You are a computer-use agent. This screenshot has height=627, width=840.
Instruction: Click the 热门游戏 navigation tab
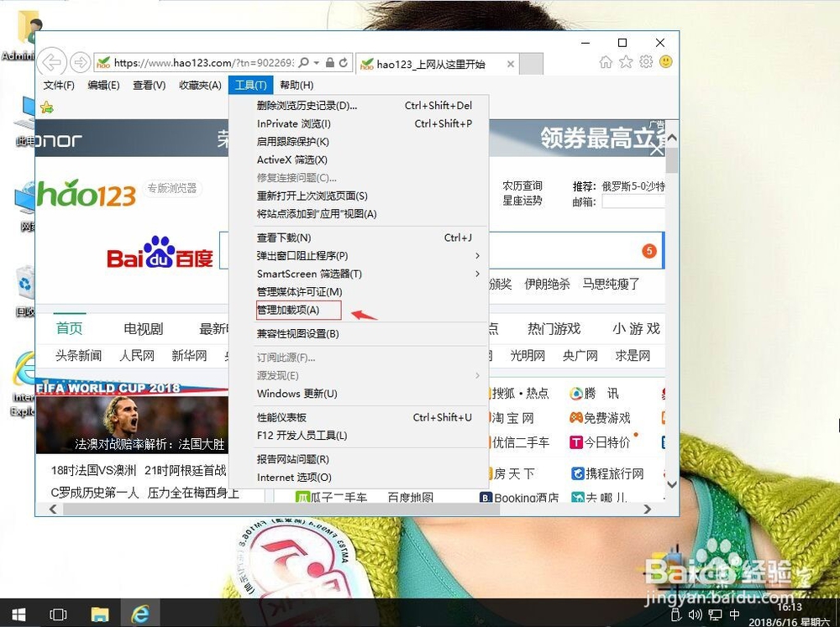[x=554, y=328]
